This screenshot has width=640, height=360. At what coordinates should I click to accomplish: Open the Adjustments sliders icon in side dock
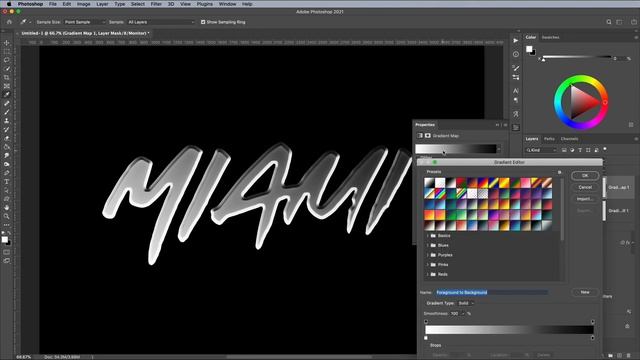pyautogui.click(x=516, y=127)
